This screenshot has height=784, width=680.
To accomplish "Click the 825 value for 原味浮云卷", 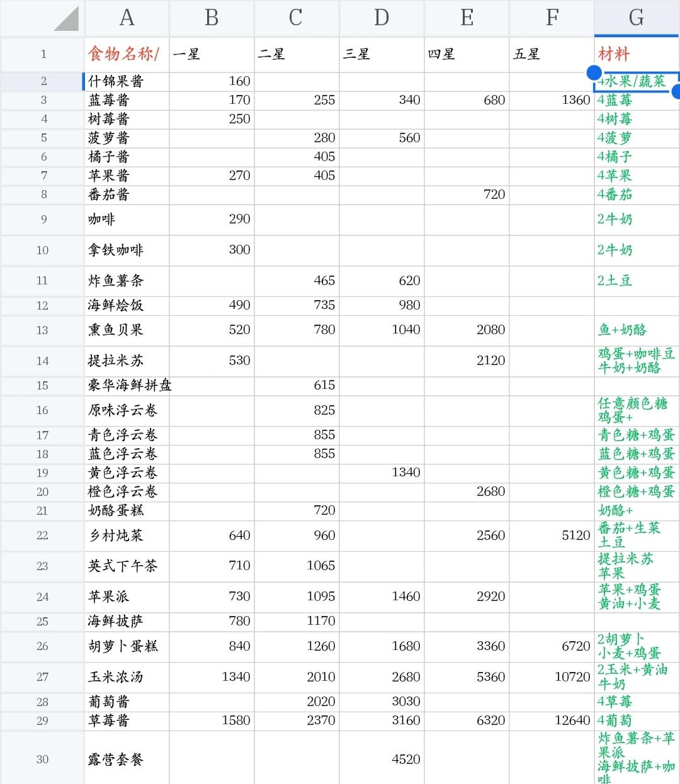I will (x=297, y=411).
